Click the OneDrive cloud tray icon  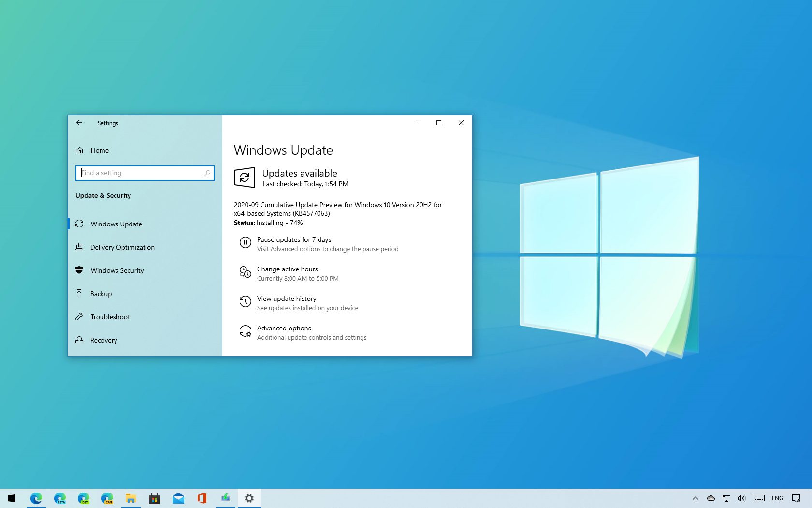pyautogui.click(x=711, y=498)
